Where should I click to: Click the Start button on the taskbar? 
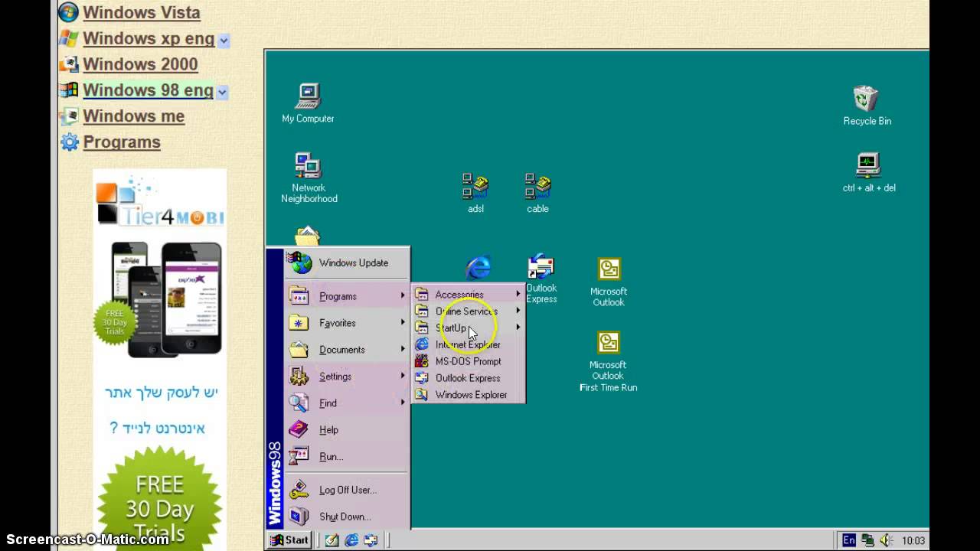289,540
